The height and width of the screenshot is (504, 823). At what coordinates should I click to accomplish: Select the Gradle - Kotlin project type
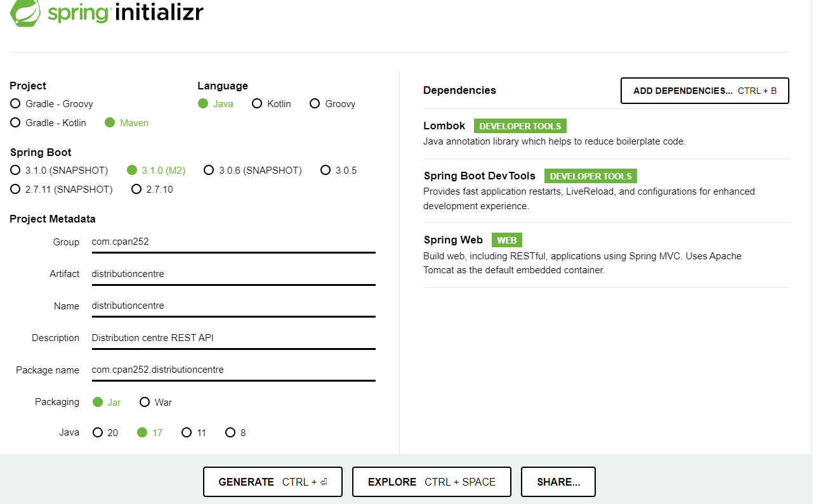[x=15, y=122]
